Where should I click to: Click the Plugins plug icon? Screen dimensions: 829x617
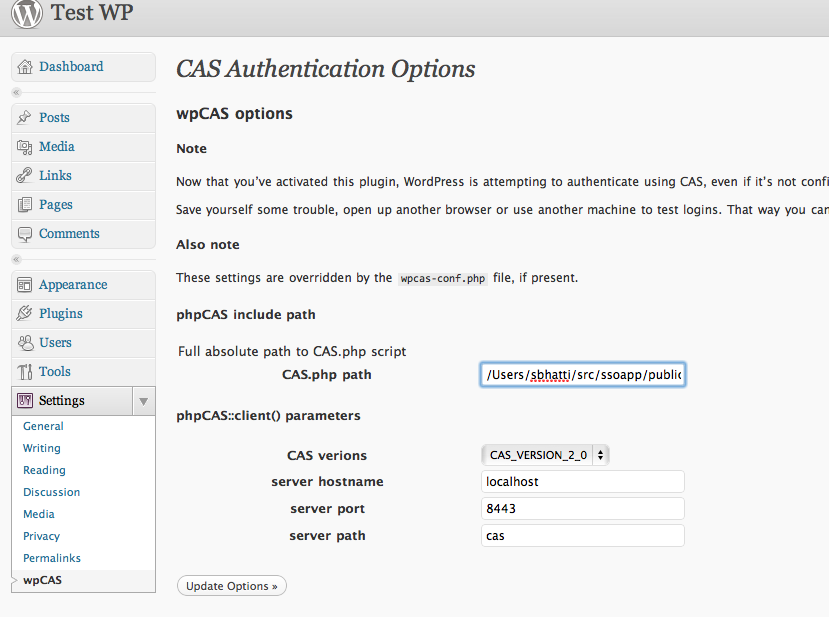[24, 314]
